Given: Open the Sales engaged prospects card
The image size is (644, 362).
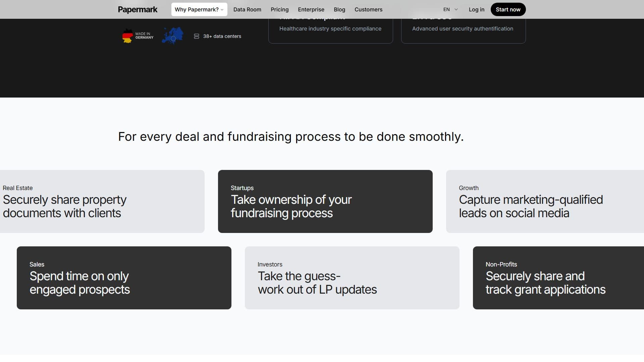Looking at the screenshot, I should 124,278.
